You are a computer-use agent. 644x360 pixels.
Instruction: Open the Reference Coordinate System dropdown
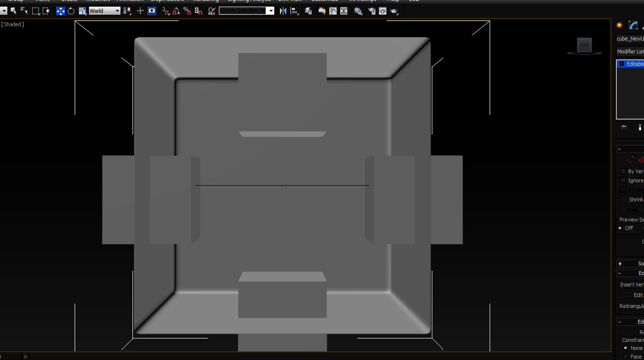pyautogui.click(x=117, y=11)
